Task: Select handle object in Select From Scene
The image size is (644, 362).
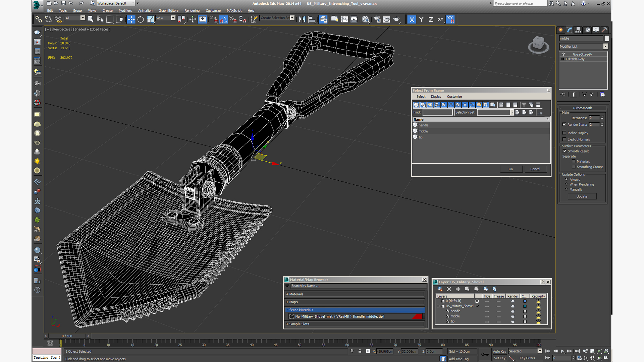Action: point(424,125)
